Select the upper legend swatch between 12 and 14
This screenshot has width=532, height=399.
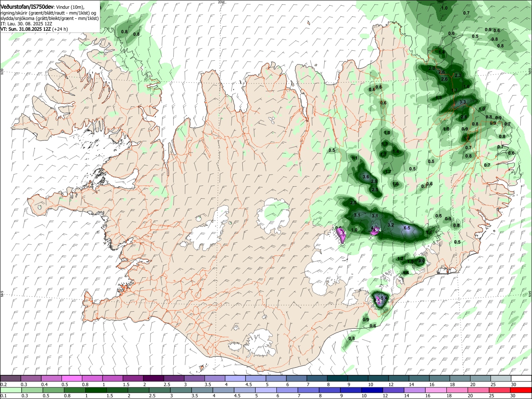[x=398, y=378]
